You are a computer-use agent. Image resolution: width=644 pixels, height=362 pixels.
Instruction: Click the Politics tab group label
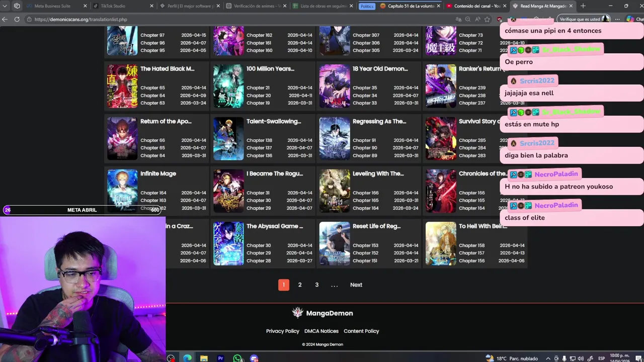point(367,6)
